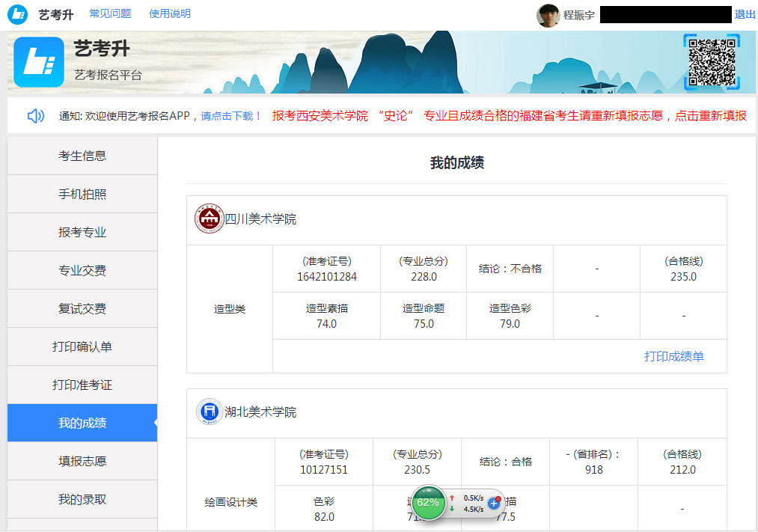Click the user avatar photo
Viewport: 758px width, 532px height.
click(x=548, y=16)
